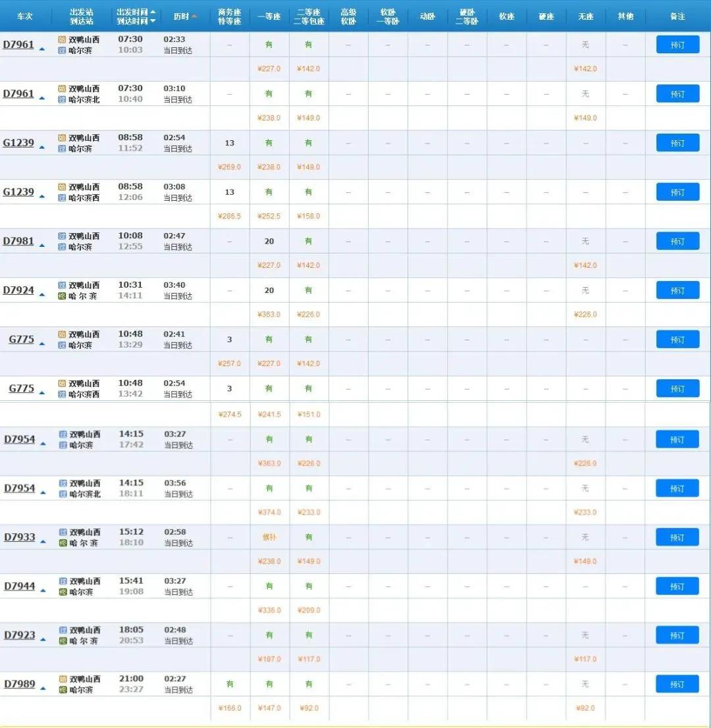
Task: Toggle the price arrow beside D7989
Action: 43,688
